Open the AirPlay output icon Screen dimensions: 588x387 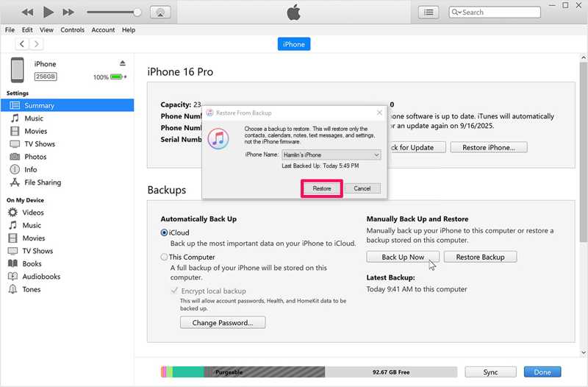click(160, 13)
